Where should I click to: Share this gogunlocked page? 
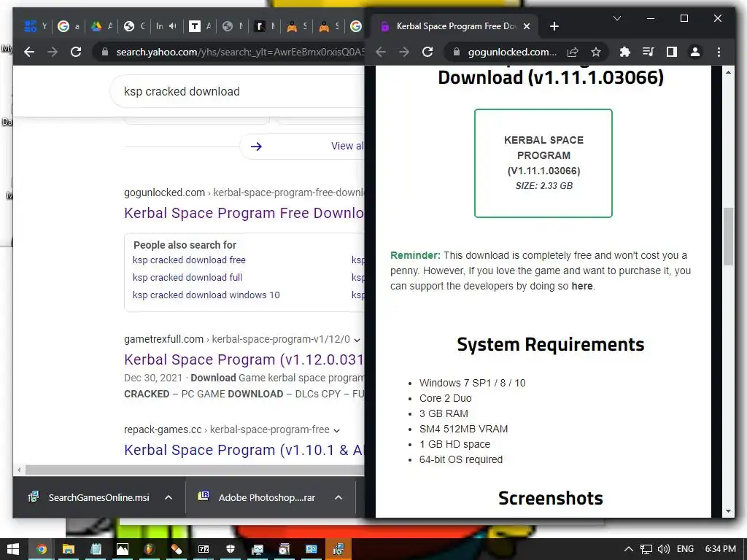coord(573,52)
